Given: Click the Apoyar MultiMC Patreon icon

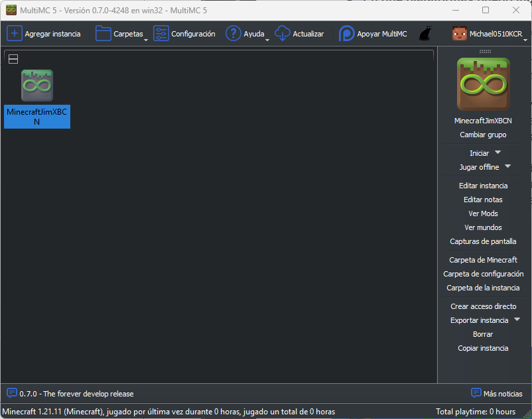Looking at the screenshot, I should click(x=346, y=34).
